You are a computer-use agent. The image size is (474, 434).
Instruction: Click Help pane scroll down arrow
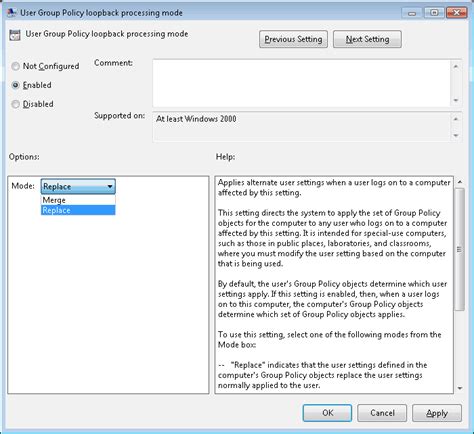coord(460,388)
